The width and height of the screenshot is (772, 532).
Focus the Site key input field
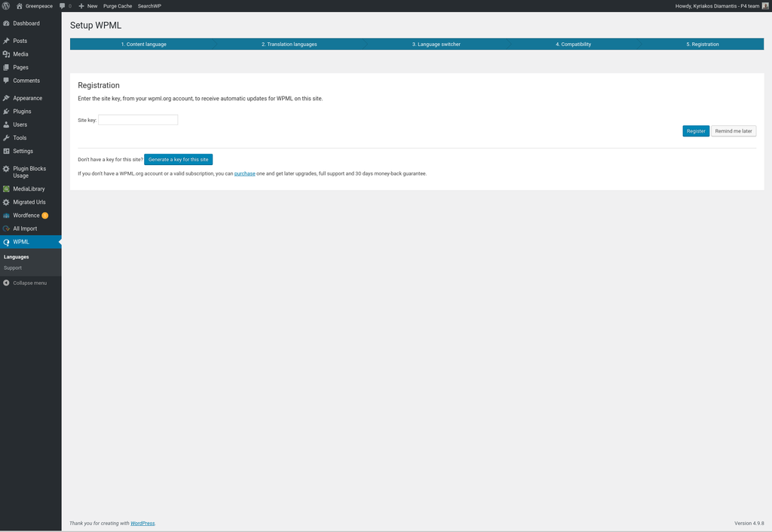tap(138, 120)
